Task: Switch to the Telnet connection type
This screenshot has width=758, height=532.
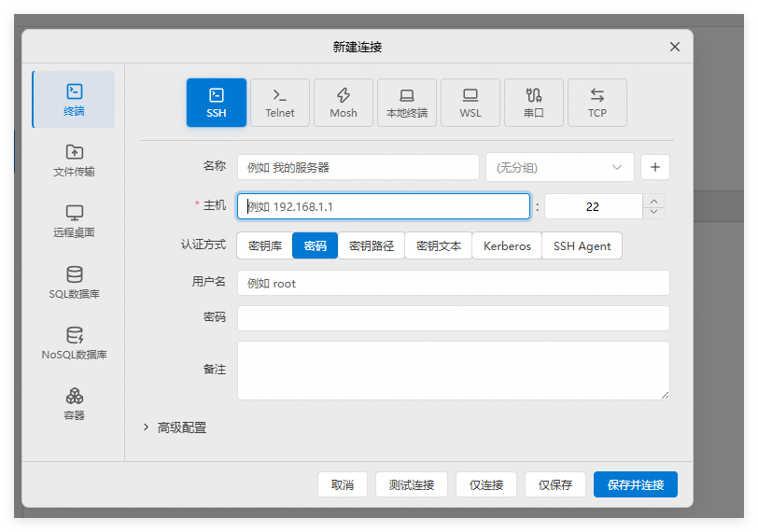Action: (x=280, y=103)
